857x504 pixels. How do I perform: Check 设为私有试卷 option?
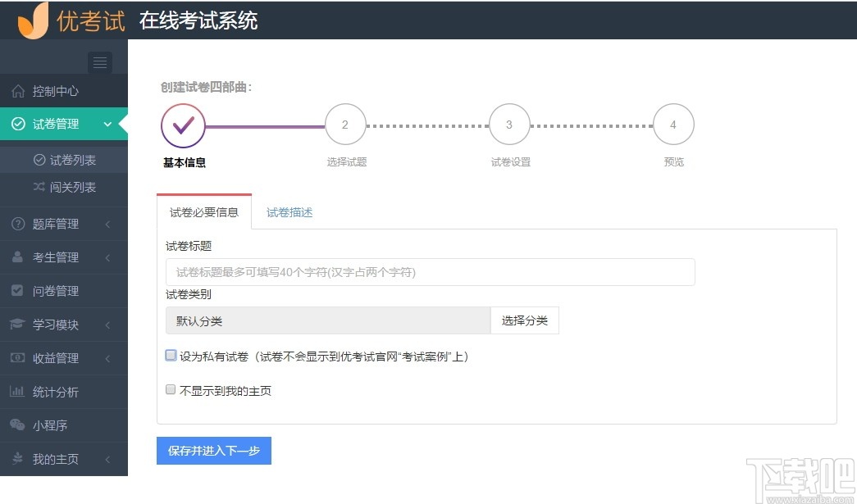(x=171, y=354)
